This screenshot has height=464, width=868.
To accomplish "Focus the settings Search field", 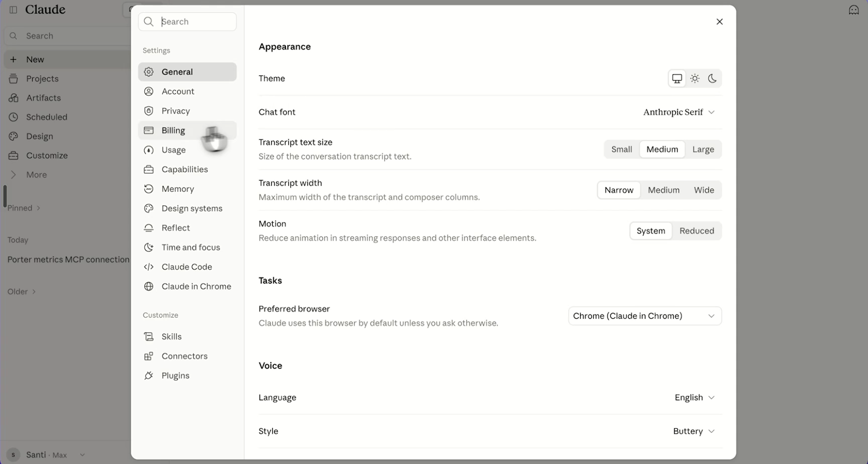I will 187,22.
